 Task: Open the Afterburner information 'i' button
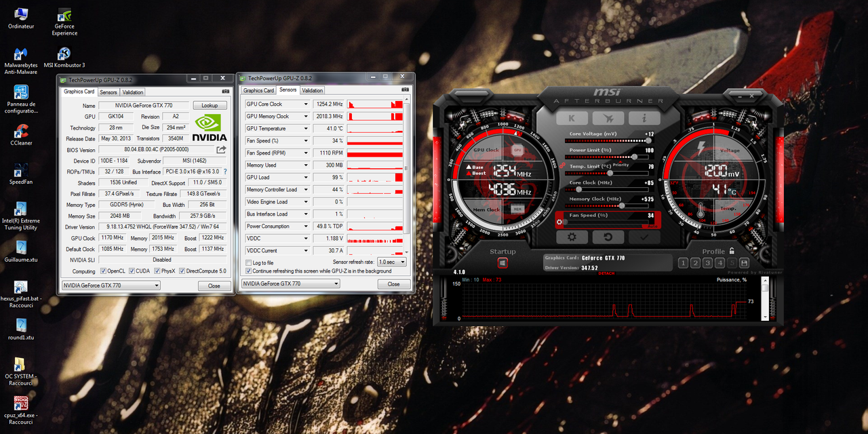[x=643, y=118]
